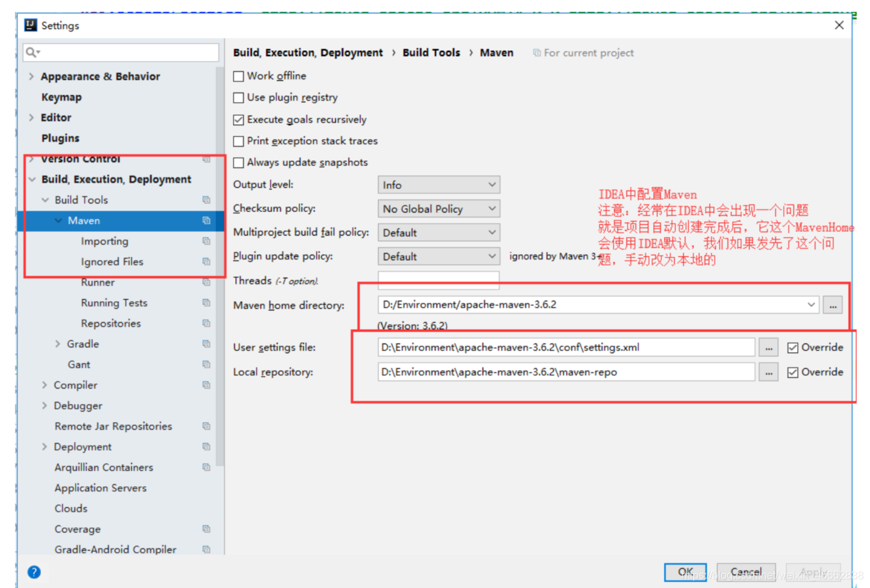Click the OK button

pos(685,572)
